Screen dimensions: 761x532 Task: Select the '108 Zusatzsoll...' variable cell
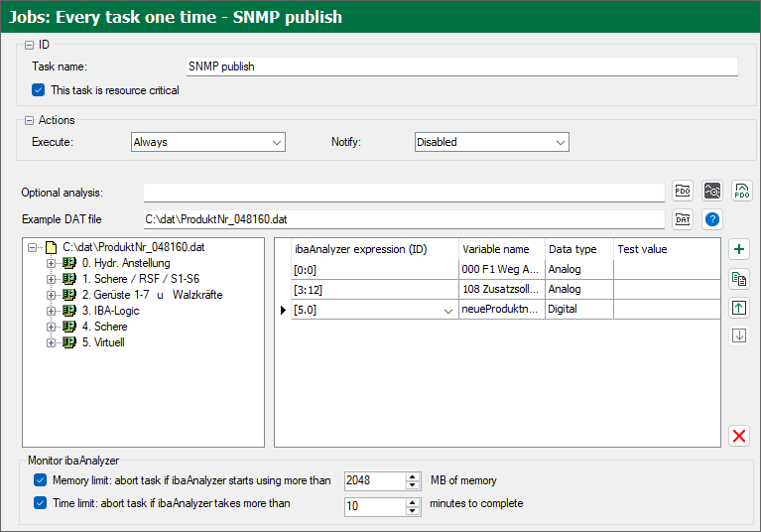(502, 289)
